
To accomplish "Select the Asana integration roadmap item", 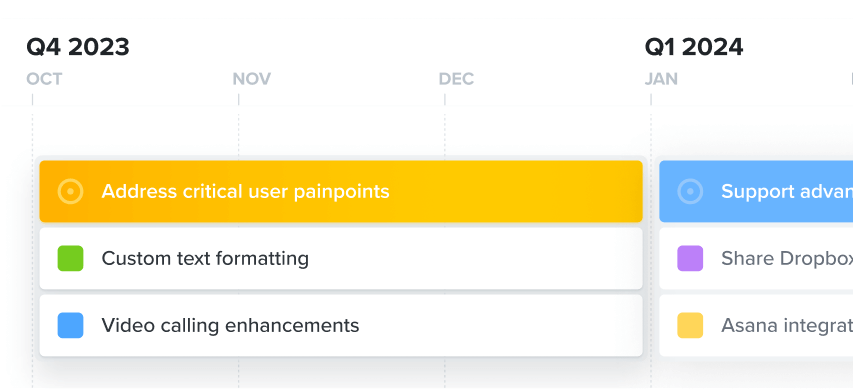I will (x=756, y=325).
